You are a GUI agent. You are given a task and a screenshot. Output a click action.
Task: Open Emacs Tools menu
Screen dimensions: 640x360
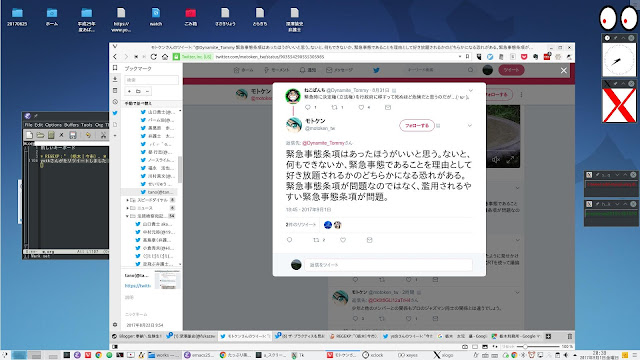coord(87,125)
